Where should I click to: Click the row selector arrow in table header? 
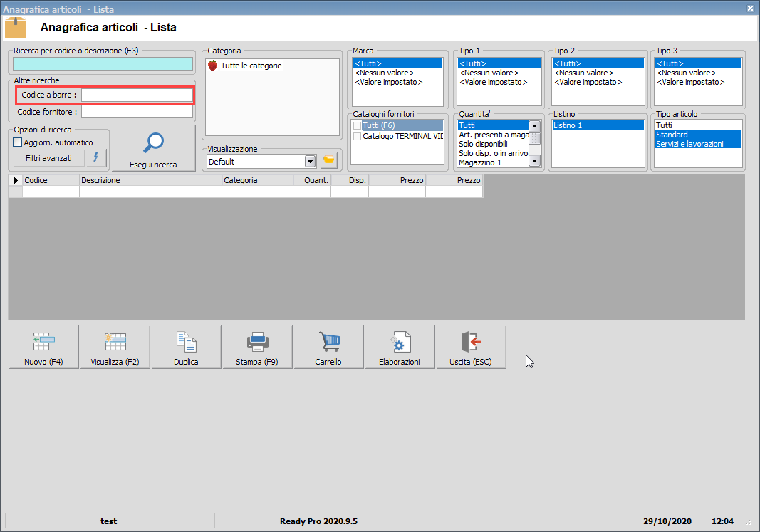(x=16, y=180)
